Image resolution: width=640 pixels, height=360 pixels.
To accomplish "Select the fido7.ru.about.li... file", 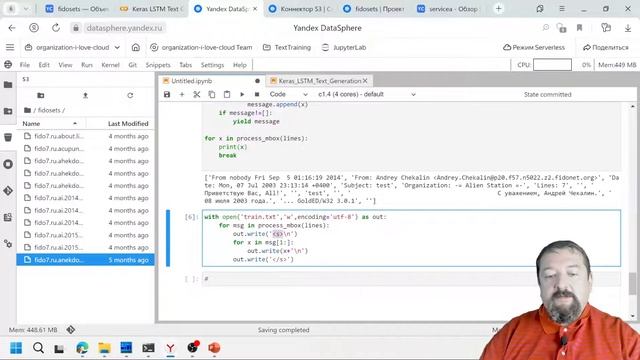I will (x=86, y=136).
